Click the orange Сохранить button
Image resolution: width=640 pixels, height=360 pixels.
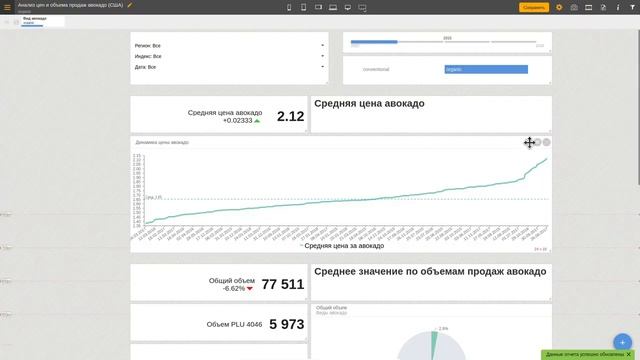click(x=534, y=7)
